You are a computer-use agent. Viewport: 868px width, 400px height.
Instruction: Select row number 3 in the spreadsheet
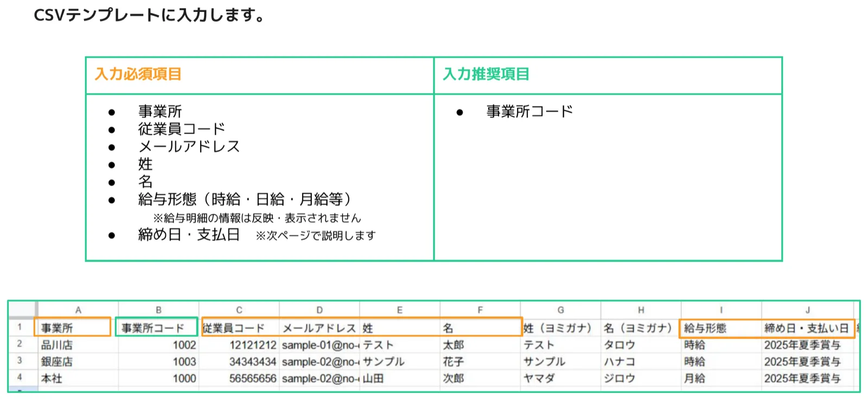[x=20, y=361]
